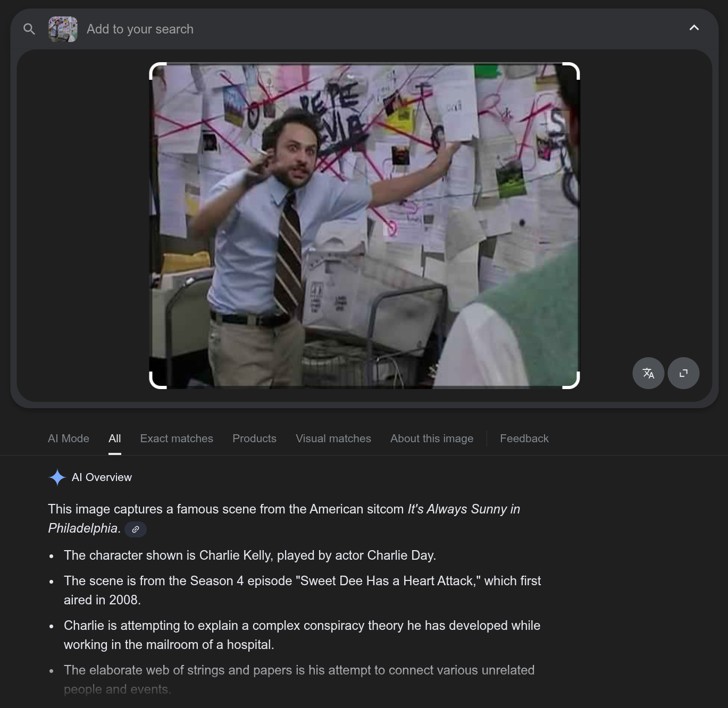Viewport: 728px width, 708px height.
Task: Click the Feedback link
Action: 524,439
